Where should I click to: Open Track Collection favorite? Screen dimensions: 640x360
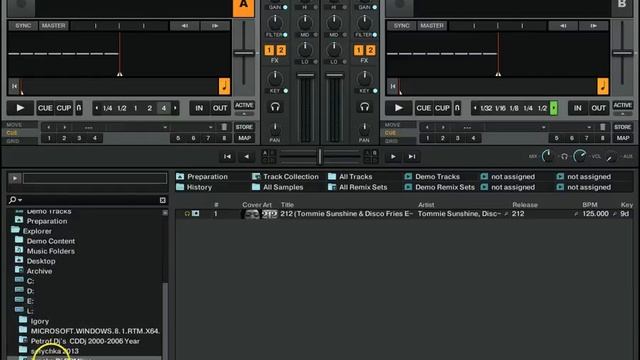tap(285, 176)
